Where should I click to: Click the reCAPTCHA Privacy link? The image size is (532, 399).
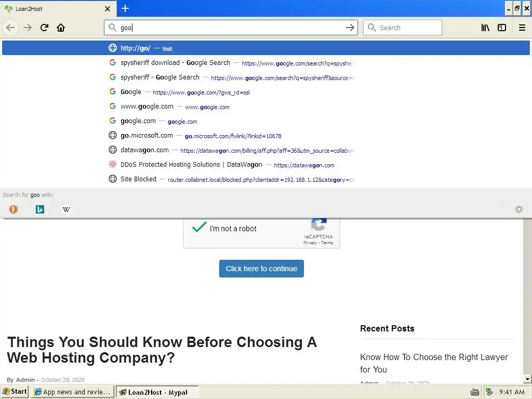click(x=310, y=243)
